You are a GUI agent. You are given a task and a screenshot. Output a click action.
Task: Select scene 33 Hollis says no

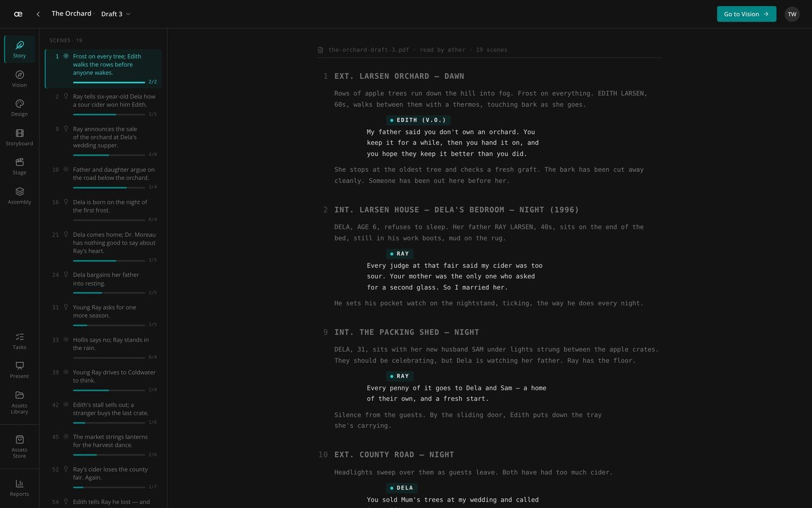tap(103, 348)
